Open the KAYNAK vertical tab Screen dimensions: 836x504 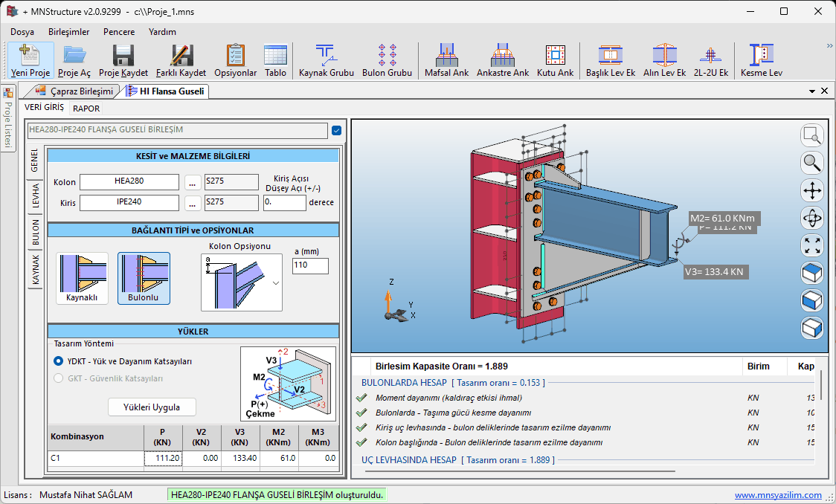pyautogui.click(x=35, y=269)
